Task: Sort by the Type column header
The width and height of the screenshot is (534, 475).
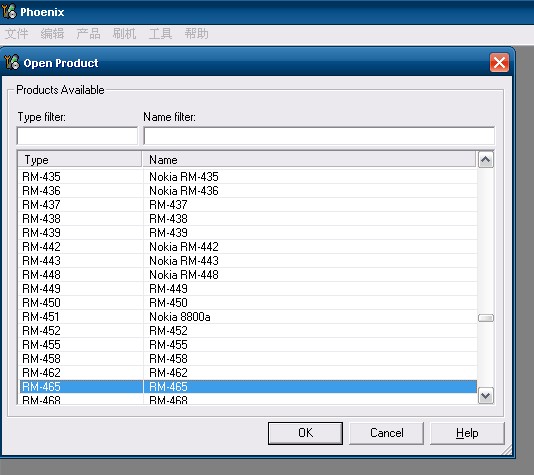Action: point(80,160)
